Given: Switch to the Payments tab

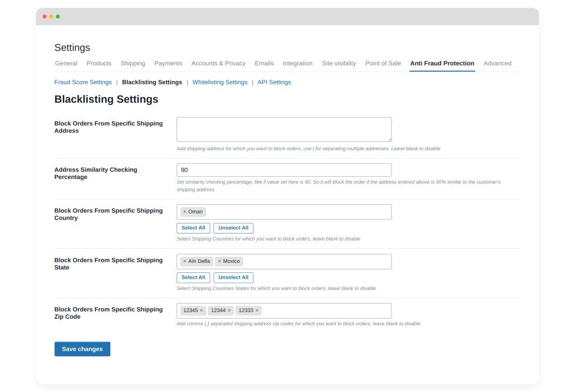Looking at the screenshot, I should pyautogui.click(x=168, y=63).
